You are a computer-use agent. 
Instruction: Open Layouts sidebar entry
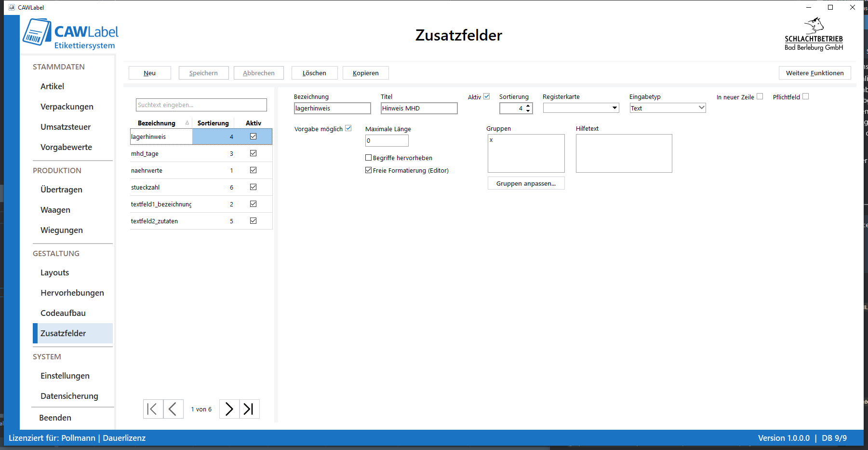pos(54,273)
